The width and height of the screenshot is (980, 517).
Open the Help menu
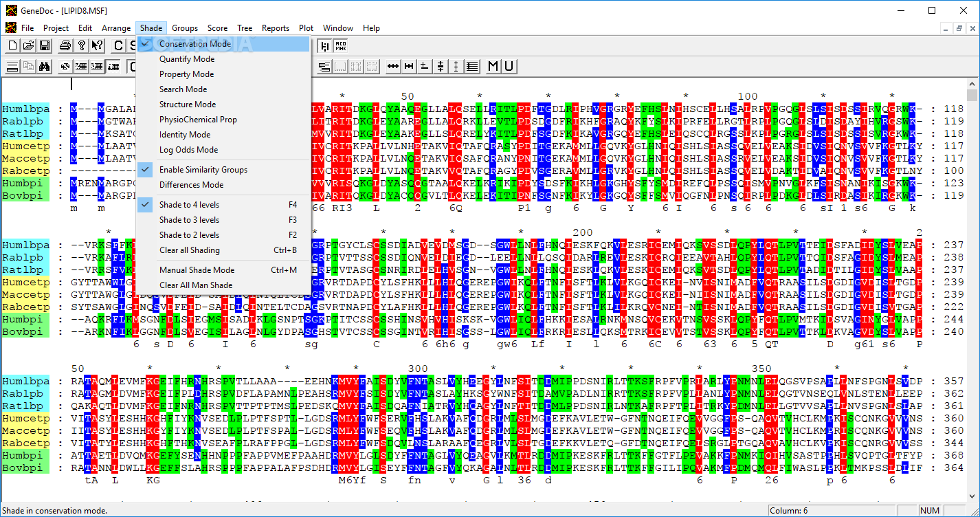[372, 28]
